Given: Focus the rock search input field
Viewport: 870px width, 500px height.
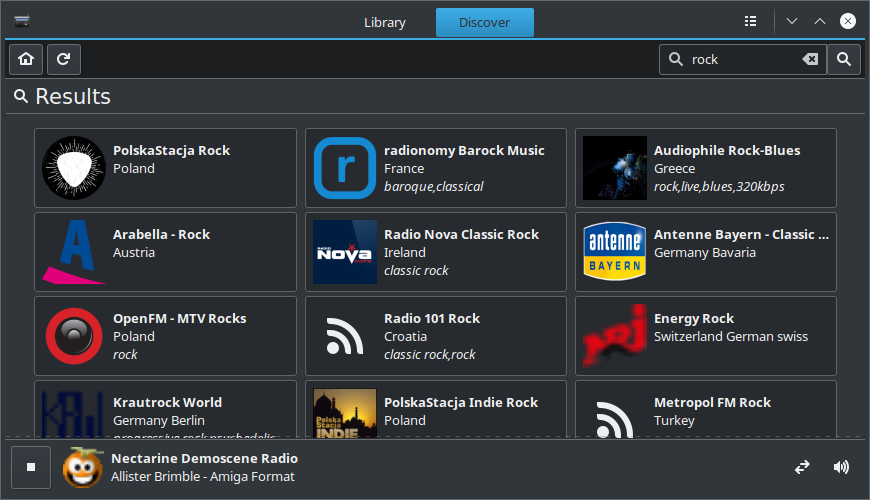Looking at the screenshot, I should pyautogui.click(x=743, y=59).
